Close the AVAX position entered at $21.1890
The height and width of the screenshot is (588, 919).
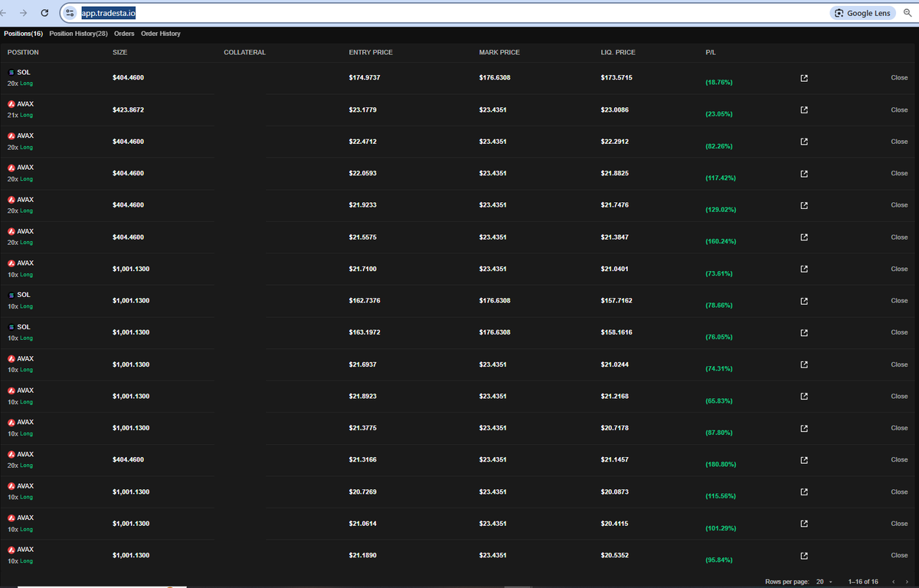click(899, 556)
